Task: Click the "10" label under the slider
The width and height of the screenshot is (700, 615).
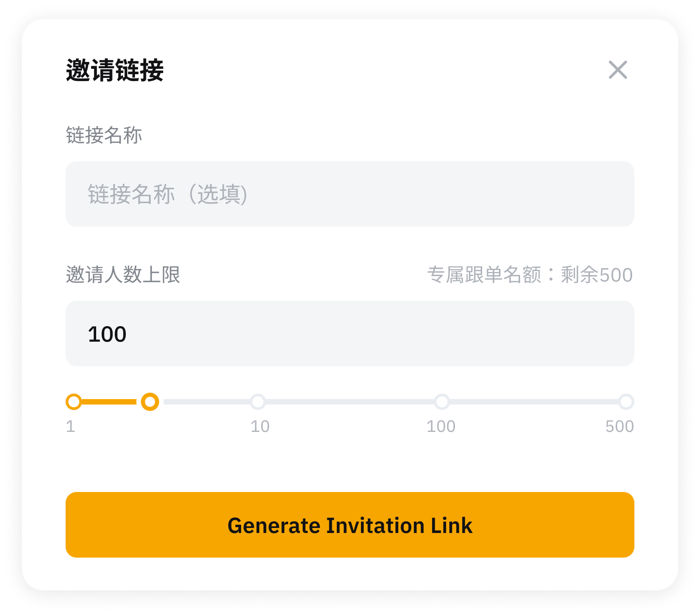Action: click(x=260, y=426)
